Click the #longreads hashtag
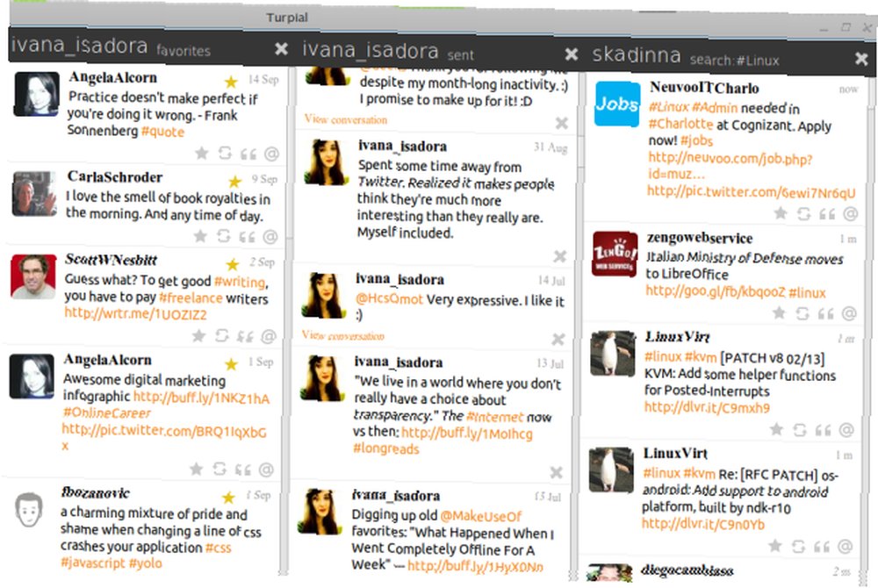The image size is (878, 588). 385,448
